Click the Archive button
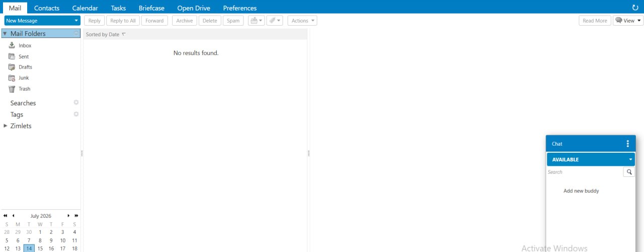Image resolution: width=644 pixels, height=252 pixels. click(x=185, y=21)
